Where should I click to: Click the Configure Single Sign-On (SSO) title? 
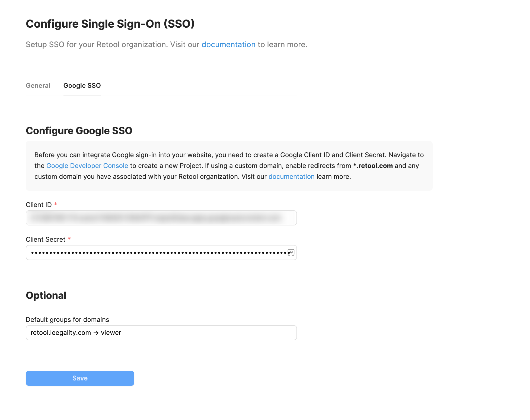(x=110, y=24)
